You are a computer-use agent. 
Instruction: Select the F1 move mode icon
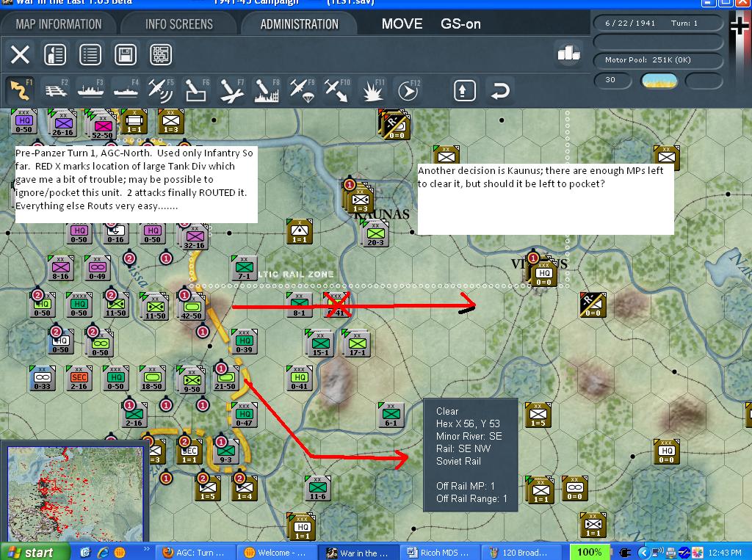(21, 90)
